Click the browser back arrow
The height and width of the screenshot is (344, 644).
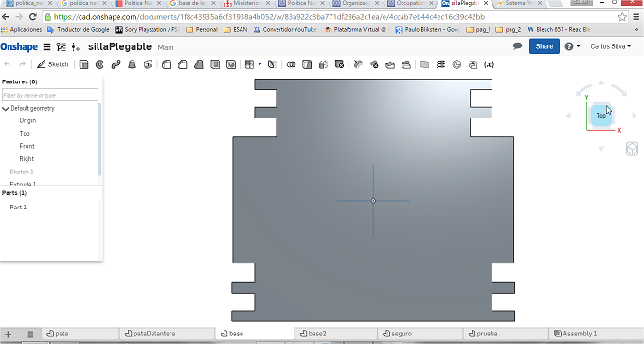pos(6,17)
